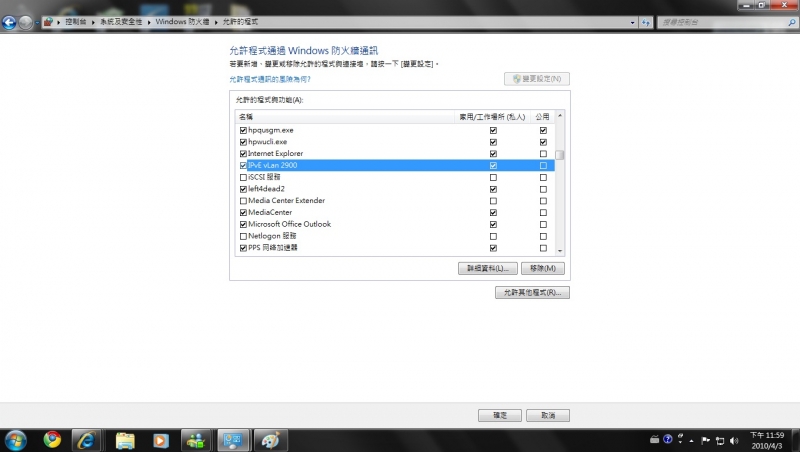Toggle Microsoft Office Outlook enable checkbox
Image resolution: width=800 pixels, height=452 pixels.
(x=243, y=224)
